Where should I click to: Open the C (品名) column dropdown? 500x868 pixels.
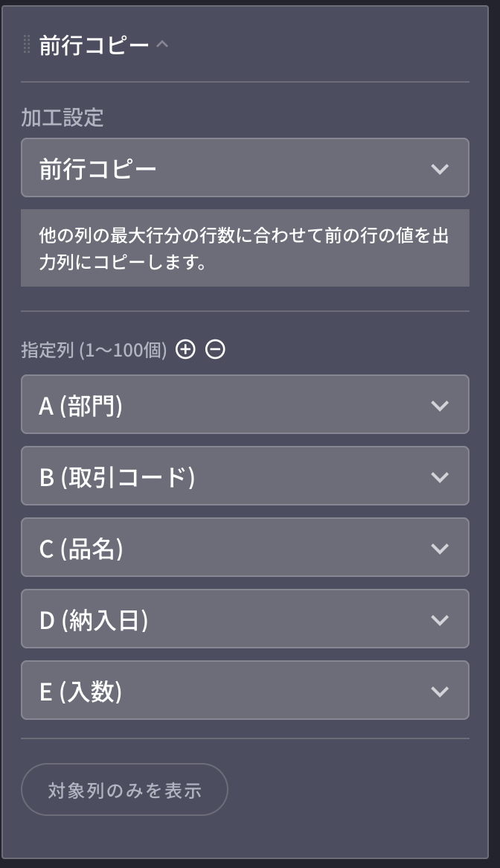pos(245,547)
